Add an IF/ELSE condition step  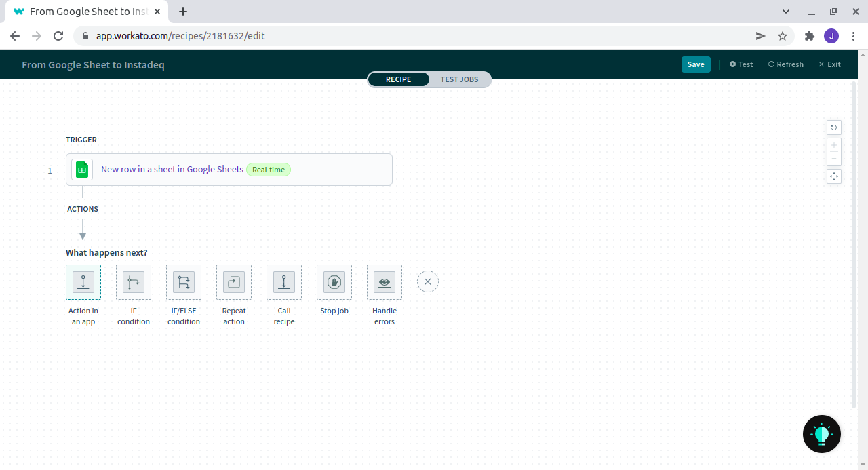[x=184, y=281]
